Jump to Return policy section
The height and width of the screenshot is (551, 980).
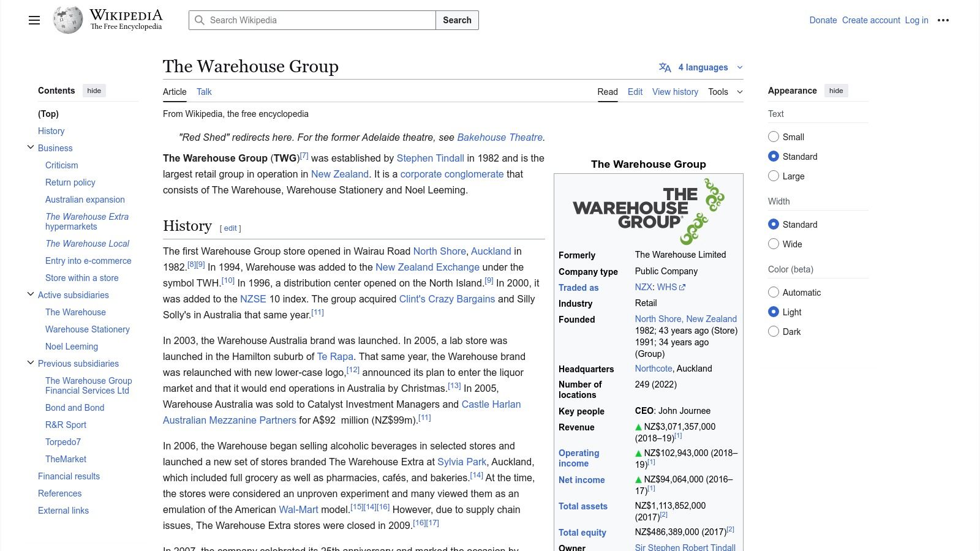(x=70, y=182)
